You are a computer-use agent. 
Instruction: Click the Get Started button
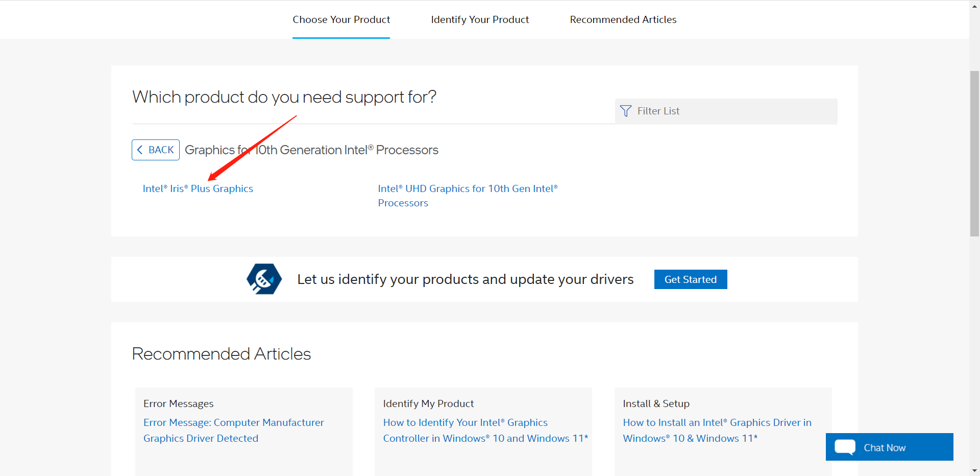point(691,279)
